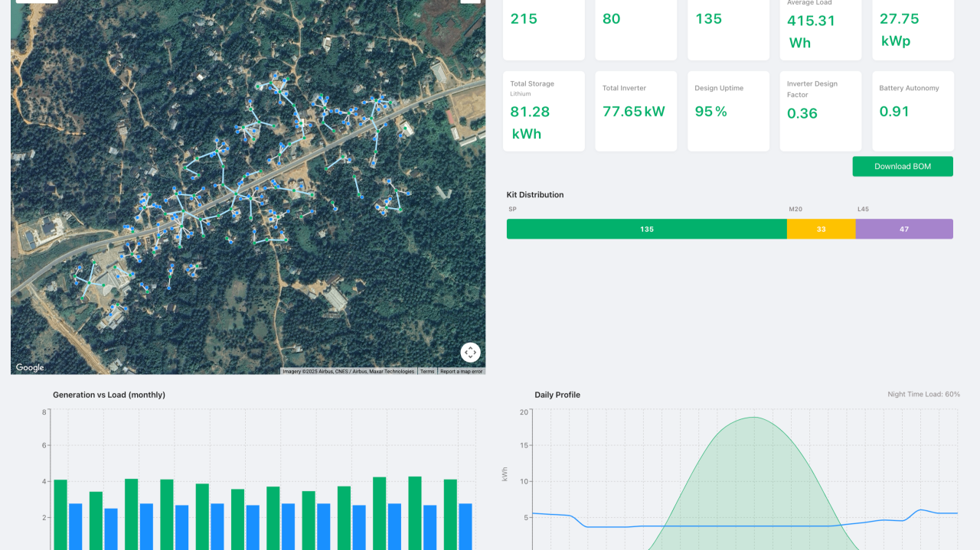Screen dimensions: 980x550
Task: Click the Download BOM button
Action: point(903,167)
